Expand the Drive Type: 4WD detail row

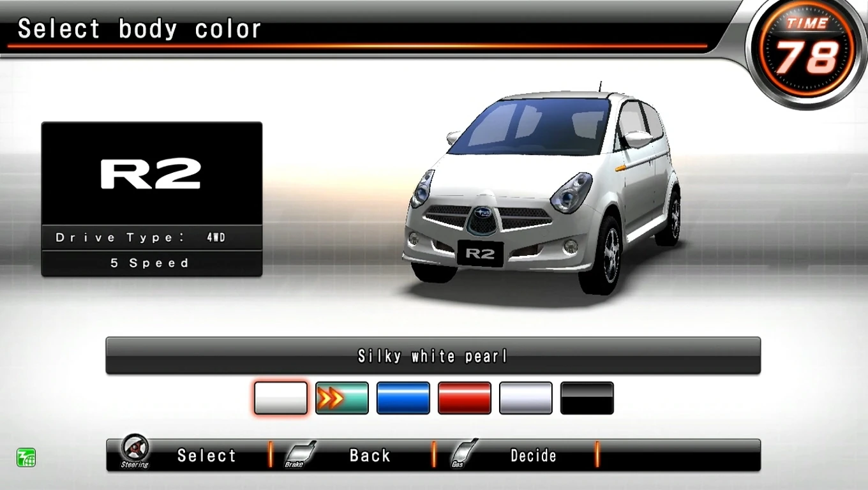tap(151, 237)
